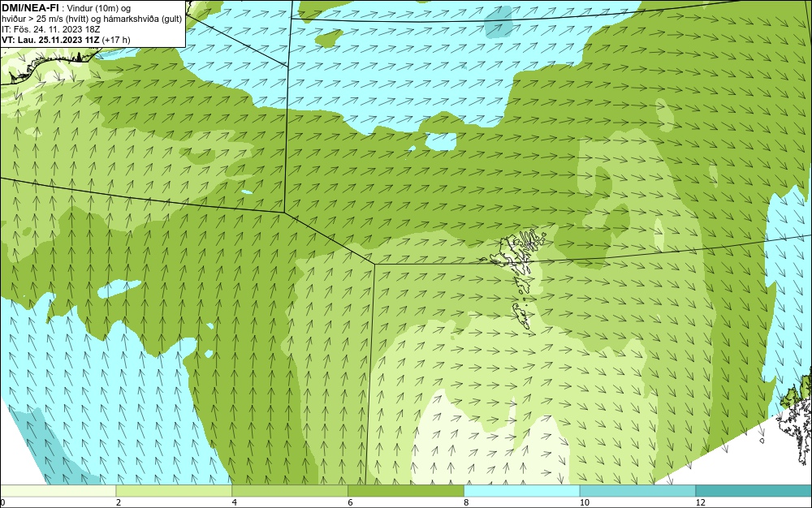Click the 0–2 m/s palest legend swatch
Image resolution: width=812 pixels, height=508 pixels.
(58, 491)
